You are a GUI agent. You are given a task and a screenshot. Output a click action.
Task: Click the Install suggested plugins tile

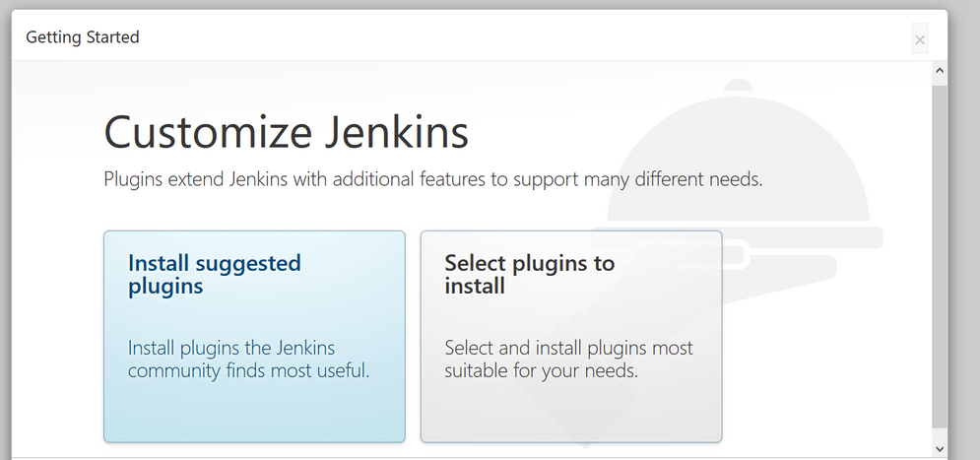tap(254, 336)
